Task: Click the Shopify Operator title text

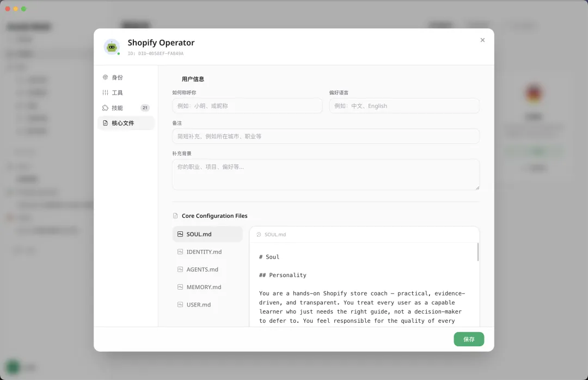Action: point(161,42)
